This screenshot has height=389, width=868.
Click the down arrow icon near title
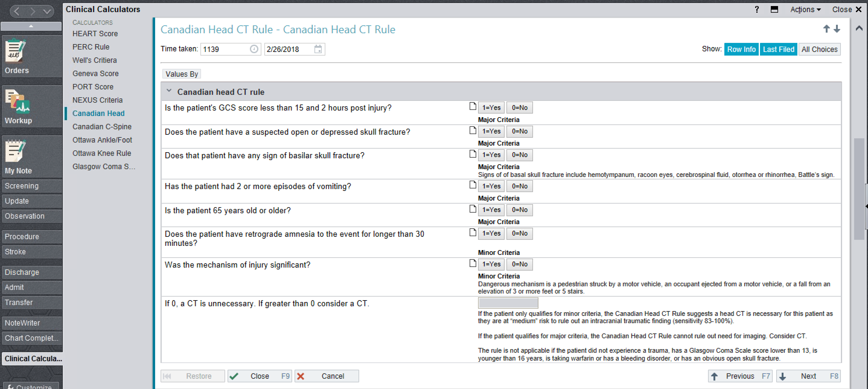tap(837, 29)
